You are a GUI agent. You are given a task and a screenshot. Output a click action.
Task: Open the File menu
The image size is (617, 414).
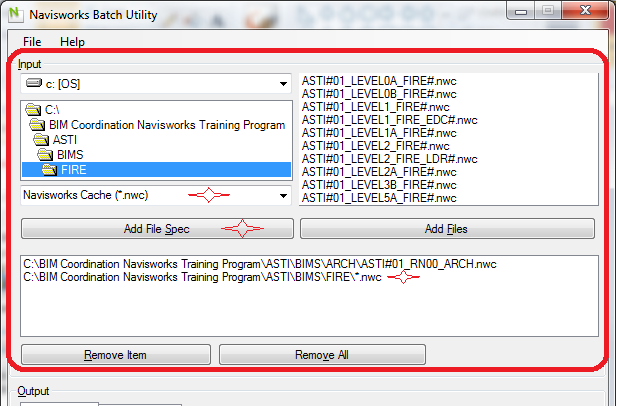pyautogui.click(x=32, y=42)
